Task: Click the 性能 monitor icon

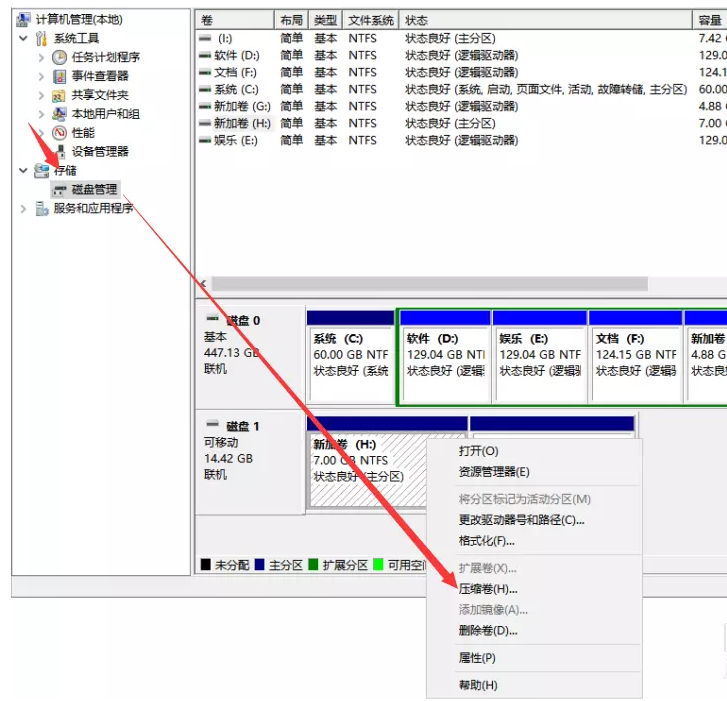Action: click(59, 133)
